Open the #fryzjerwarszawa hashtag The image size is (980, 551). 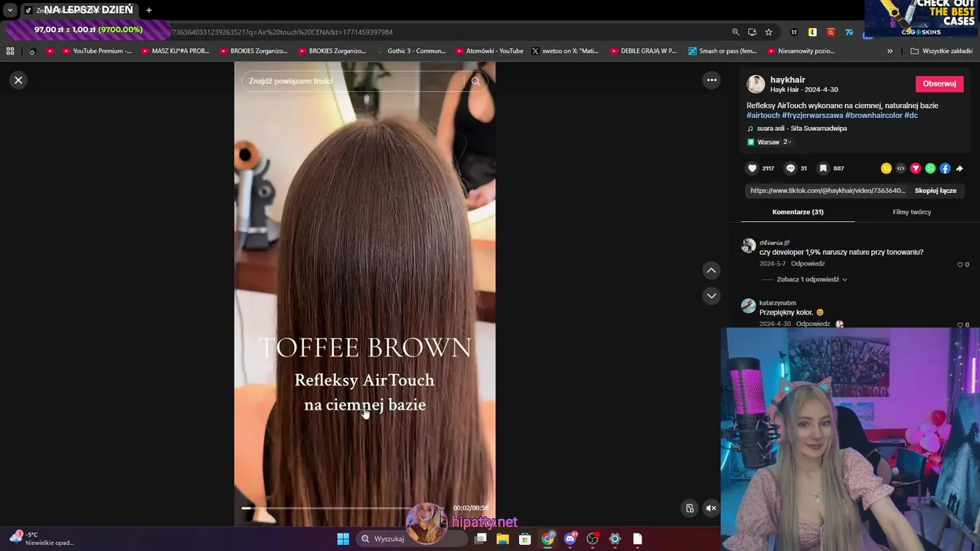(812, 116)
